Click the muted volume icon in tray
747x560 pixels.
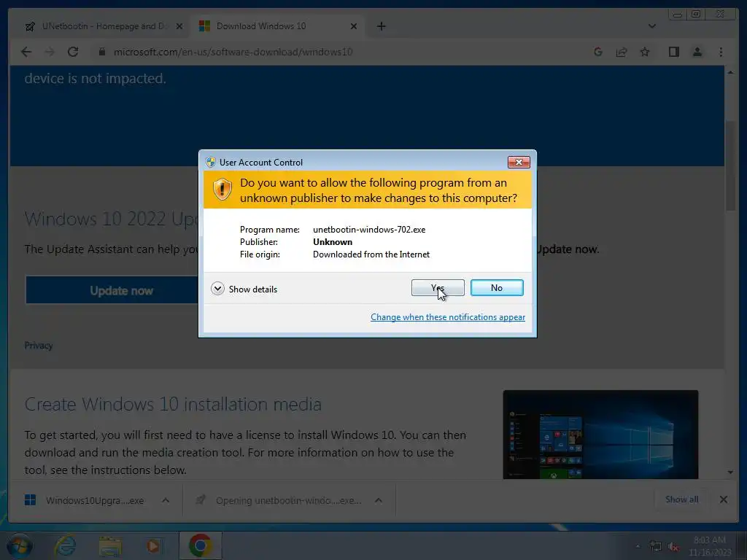673,547
